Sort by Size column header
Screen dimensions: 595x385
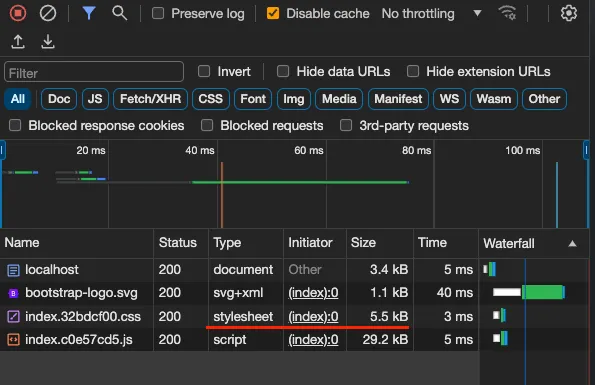click(379, 243)
